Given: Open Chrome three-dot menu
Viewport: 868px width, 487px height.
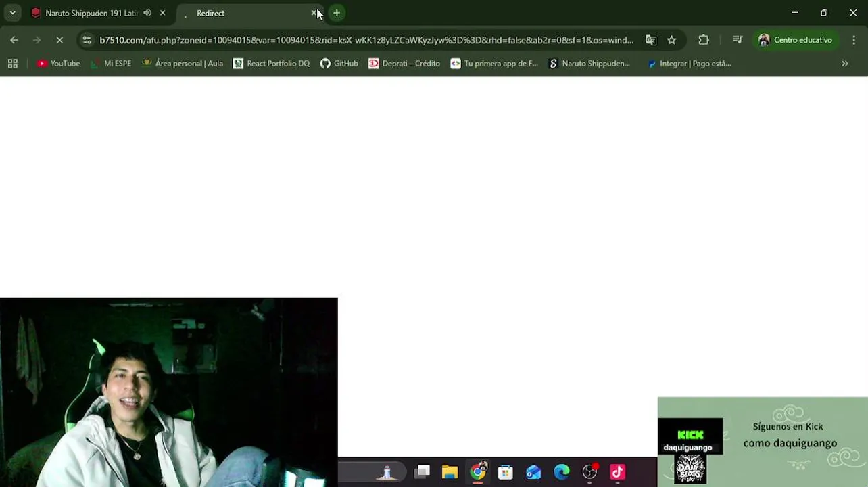Looking at the screenshot, I should [x=854, y=40].
